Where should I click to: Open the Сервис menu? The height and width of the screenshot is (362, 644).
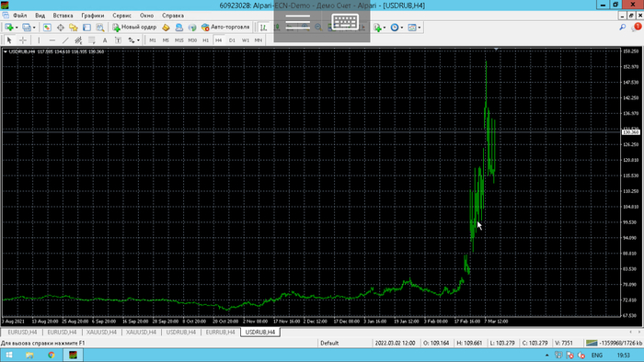click(x=122, y=16)
